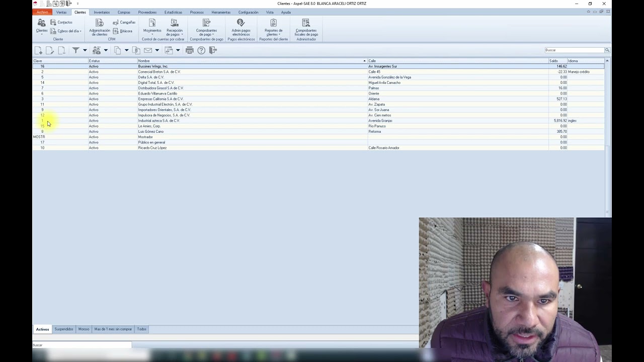Select client Industrial azteca S.A. de C.V.
644x362 pixels.
tap(318, 121)
